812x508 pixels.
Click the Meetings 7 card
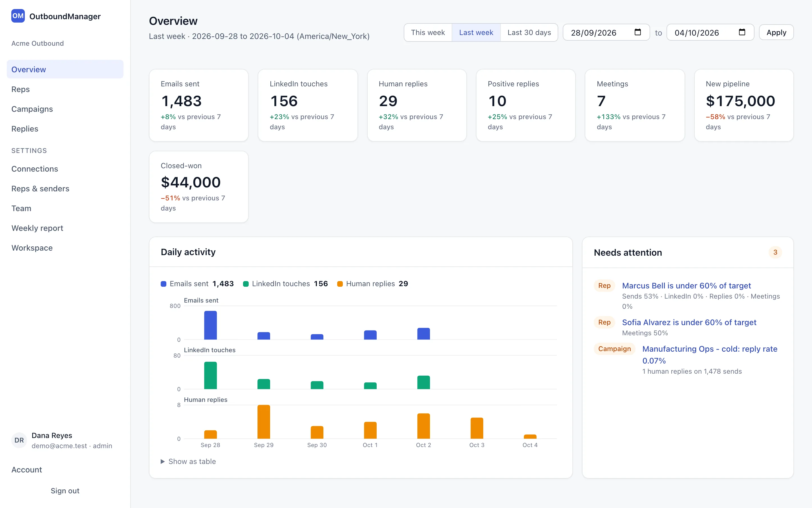634,105
